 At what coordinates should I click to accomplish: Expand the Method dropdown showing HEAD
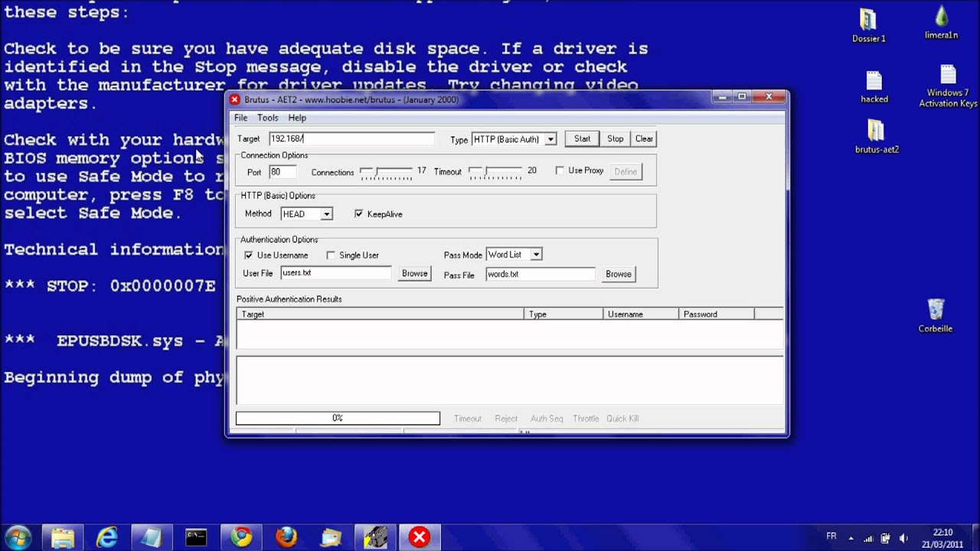pos(326,214)
